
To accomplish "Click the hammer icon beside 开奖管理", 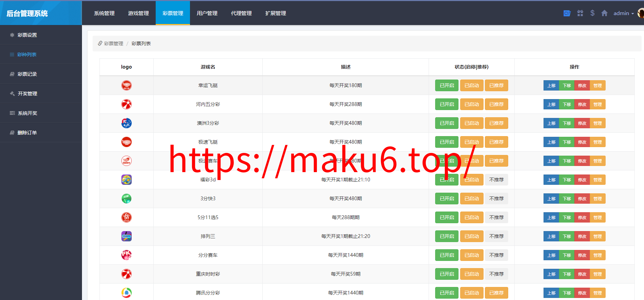I will 12,94.
